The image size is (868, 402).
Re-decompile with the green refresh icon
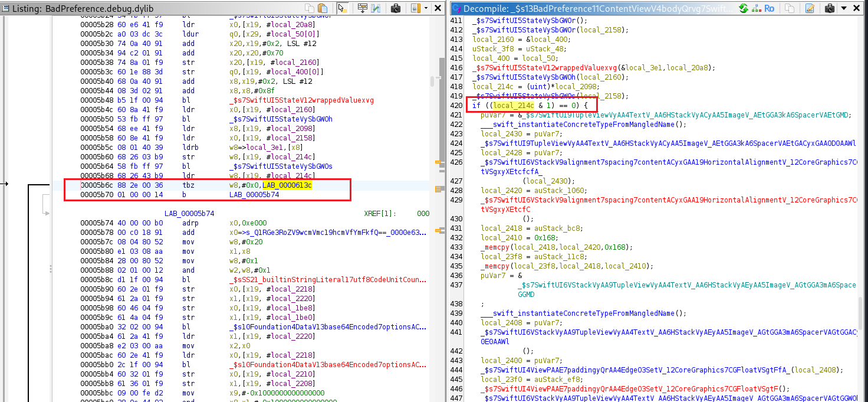(x=743, y=8)
